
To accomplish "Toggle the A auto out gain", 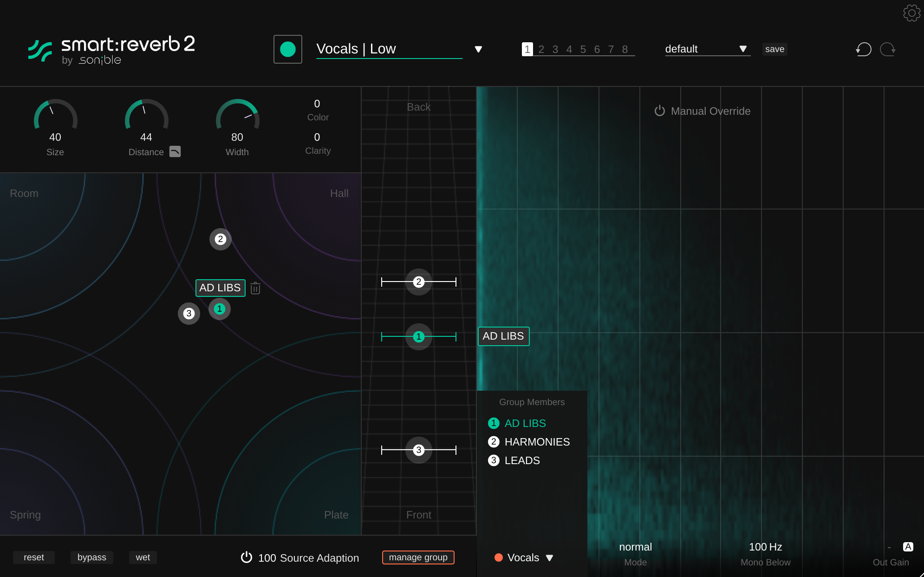I will click(x=908, y=547).
